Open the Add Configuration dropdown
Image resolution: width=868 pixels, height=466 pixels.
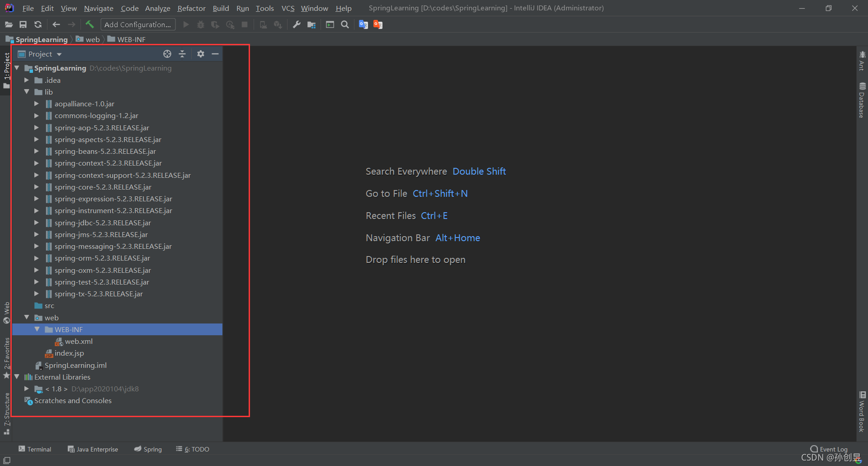pyautogui.click(x=138, y=24)
